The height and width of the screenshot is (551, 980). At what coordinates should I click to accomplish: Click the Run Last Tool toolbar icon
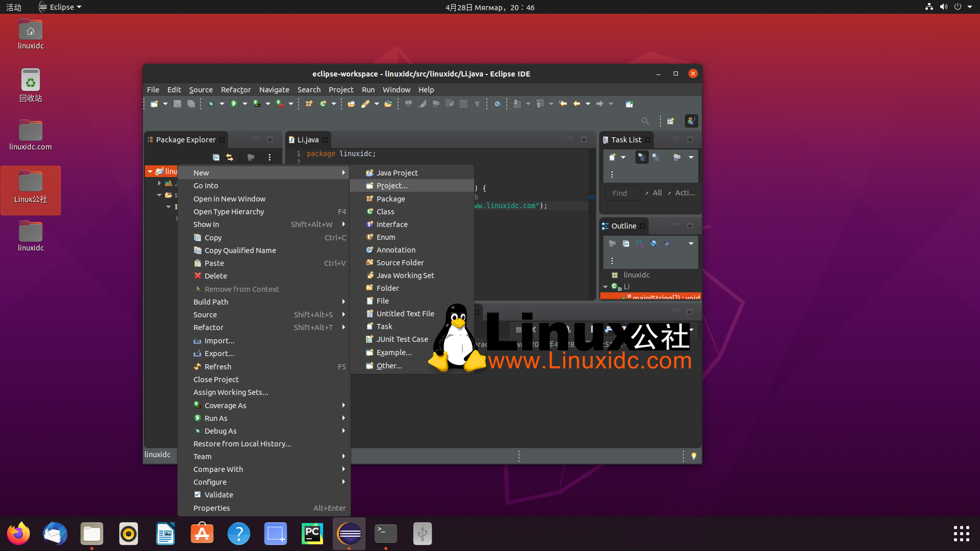tap(280, 104)
